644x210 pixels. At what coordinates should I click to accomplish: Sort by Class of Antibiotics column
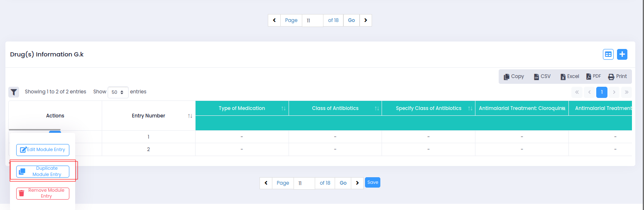tap(377, 108)
